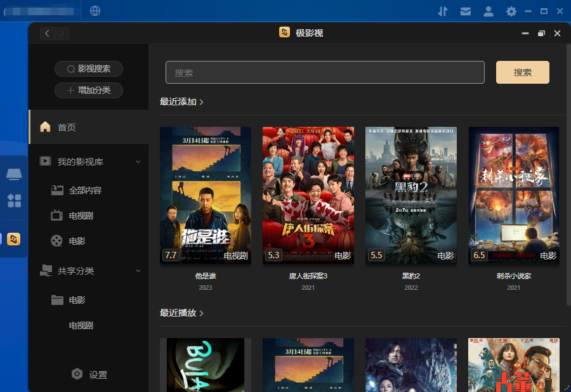Open the third poster under 最近播放
The width and height of the screenshot is (571, 392).
(410, 365)
